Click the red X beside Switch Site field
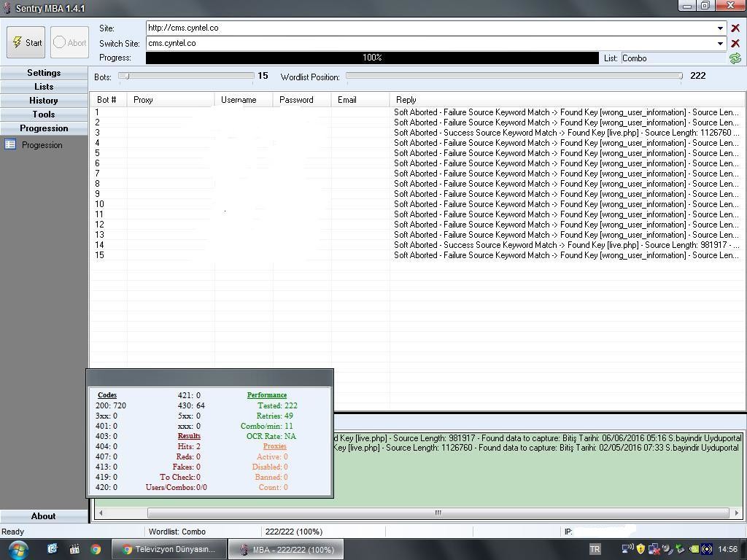The width and height of the screenshot is (747, 560). [x=735, y=44]
